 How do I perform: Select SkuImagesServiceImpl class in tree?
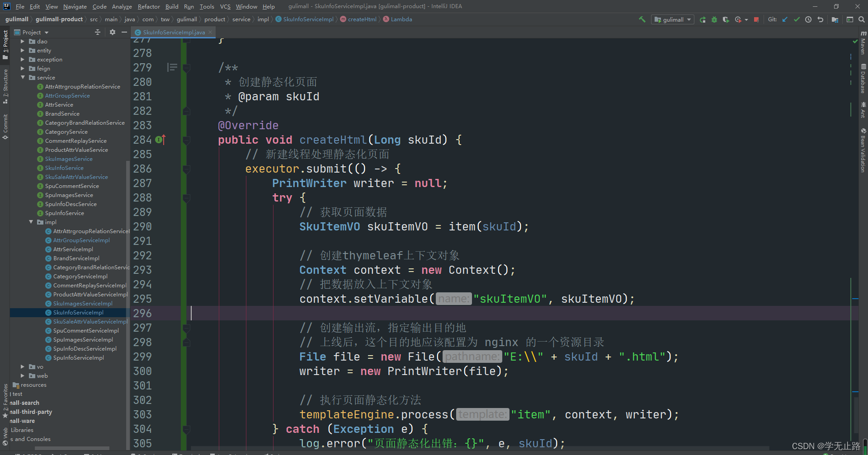point(82,303)
